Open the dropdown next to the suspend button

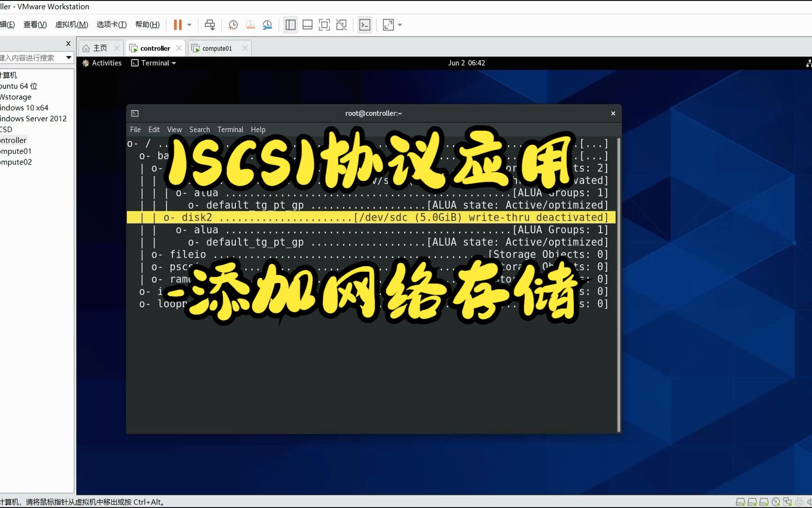coord(189,24)
